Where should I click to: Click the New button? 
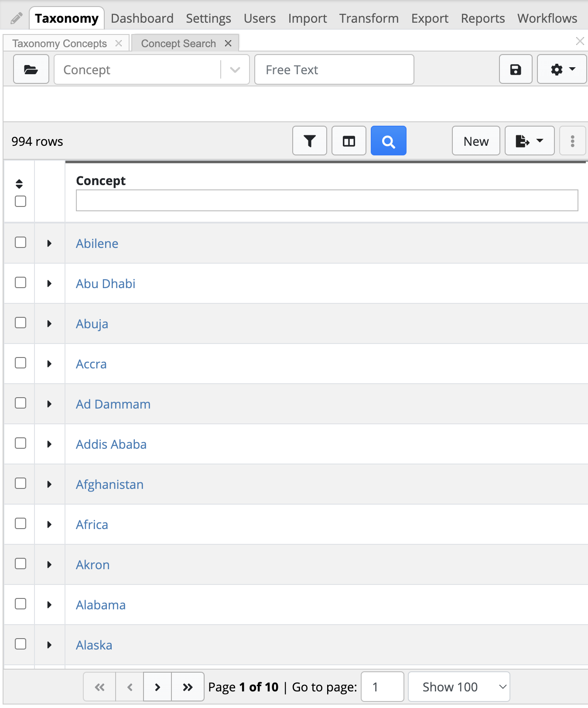[476, 141]
